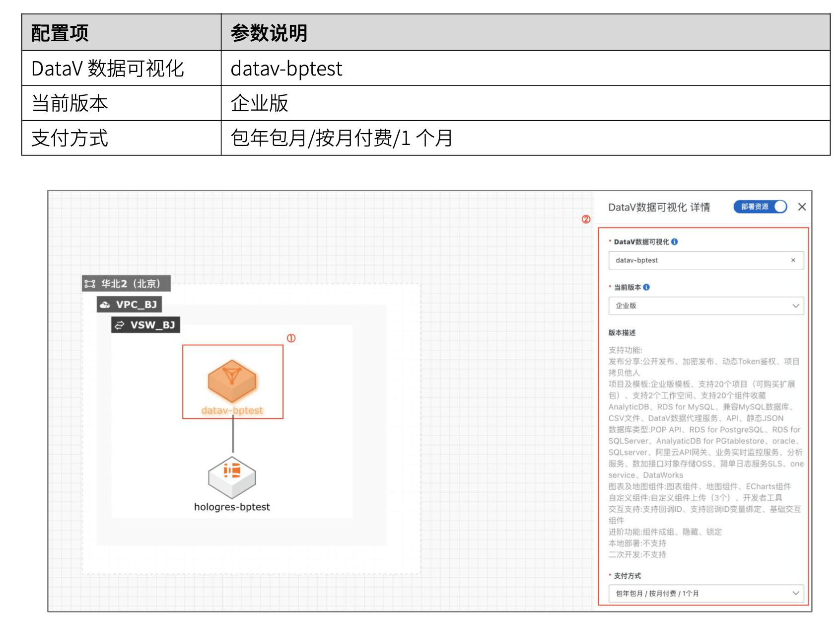
Task: Click the DataV数据可视化 详情 panel title
Action: (659, 207)
